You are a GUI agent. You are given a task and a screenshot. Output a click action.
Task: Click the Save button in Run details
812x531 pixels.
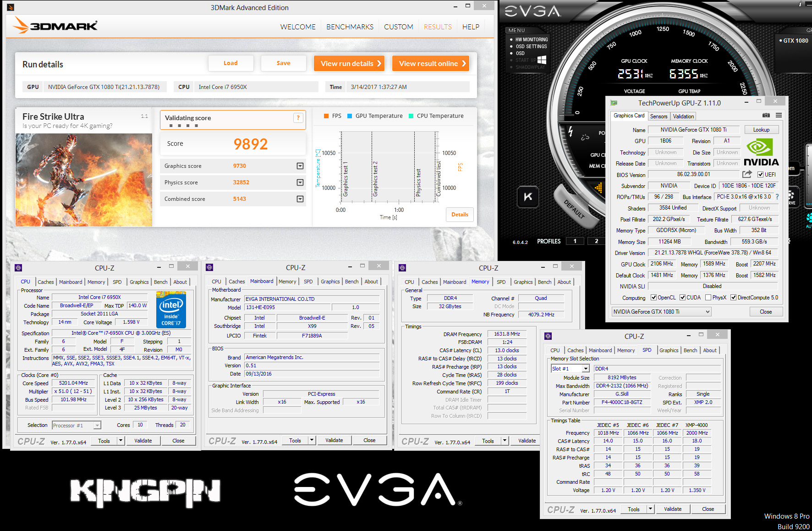(x=283, y=63)
